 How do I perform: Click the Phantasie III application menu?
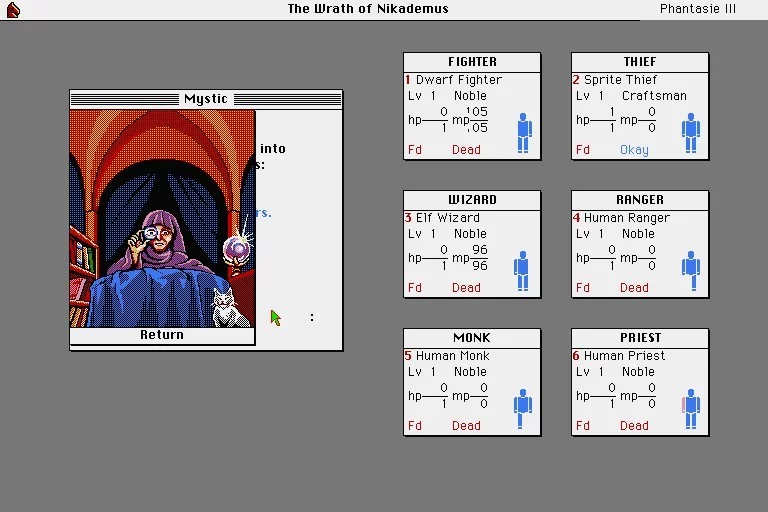click(x=697, y=9)
